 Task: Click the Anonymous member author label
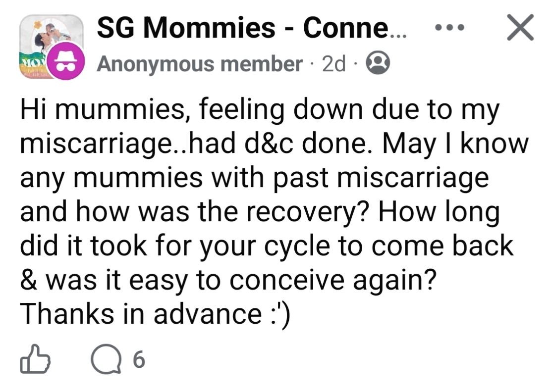coord(199,64)
